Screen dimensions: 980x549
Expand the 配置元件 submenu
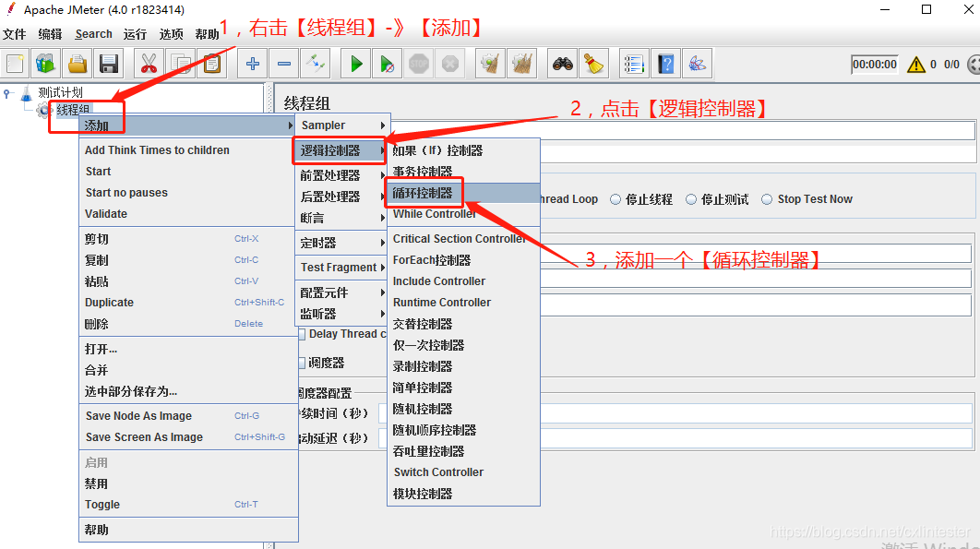[x=342, y=292]
